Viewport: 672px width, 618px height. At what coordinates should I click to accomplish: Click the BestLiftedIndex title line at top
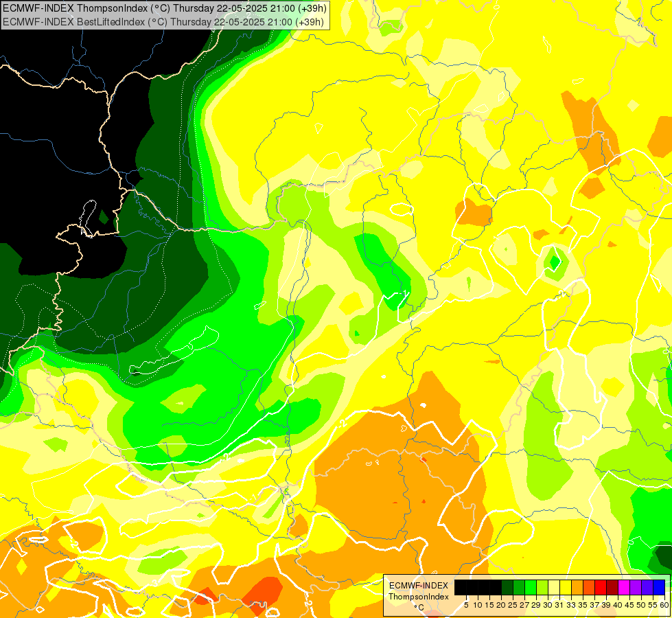point(163,22)
